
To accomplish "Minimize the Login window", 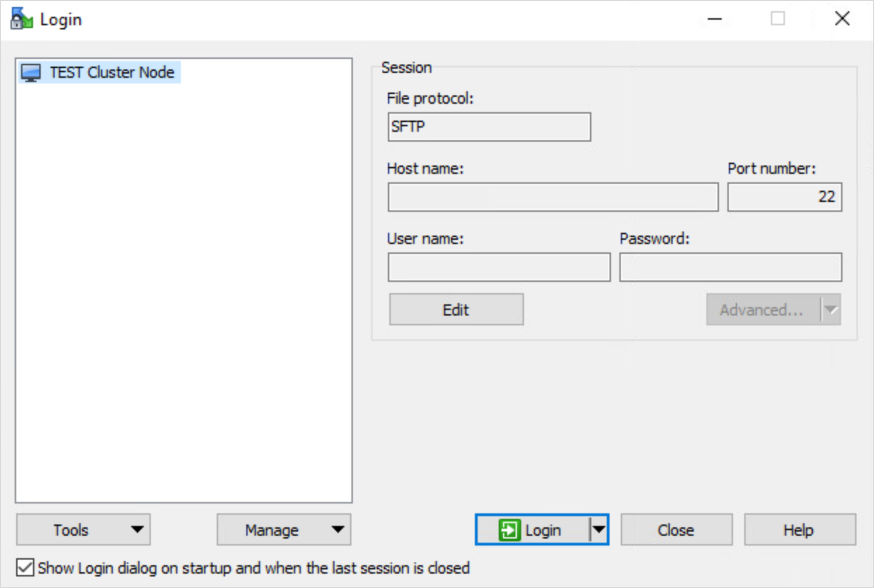I will (715, 19).
